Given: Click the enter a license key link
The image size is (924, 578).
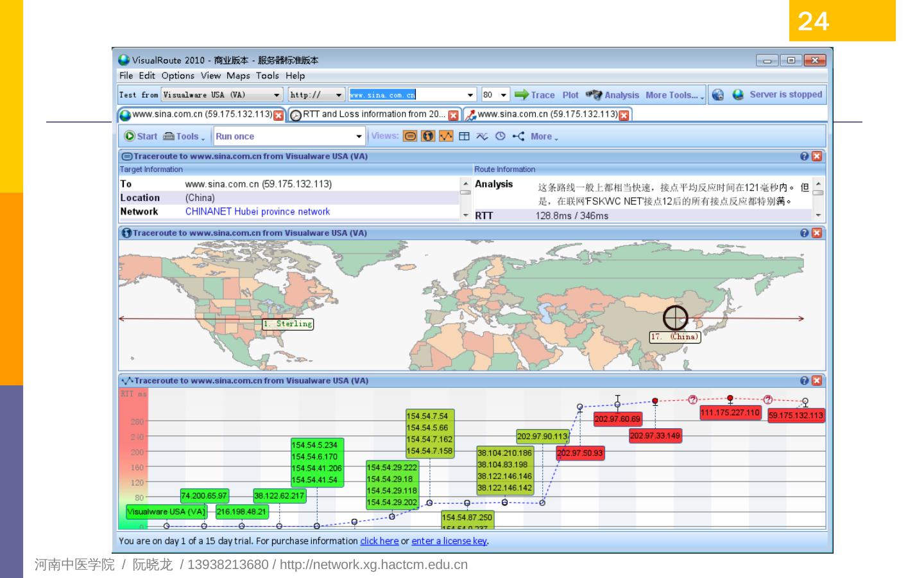Looking at the screenshot, I should tap(449, 541).
